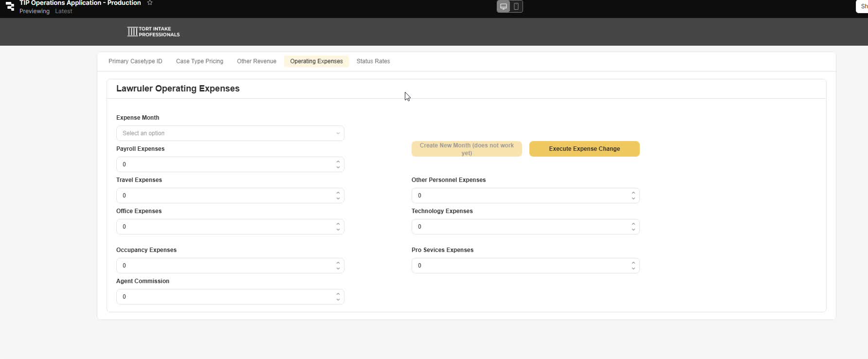Open the Primary Casetype ID tab
Viewport: 868px width, 359px height.
(135, 61)
